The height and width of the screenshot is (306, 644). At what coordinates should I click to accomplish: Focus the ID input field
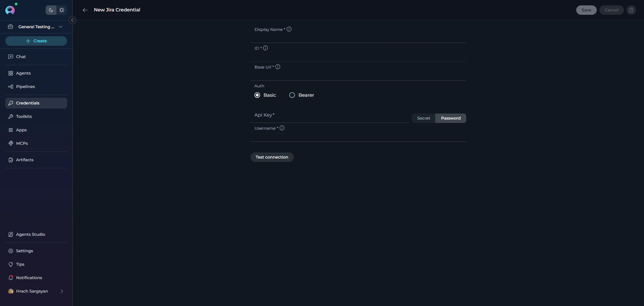(x=358, y=56)
